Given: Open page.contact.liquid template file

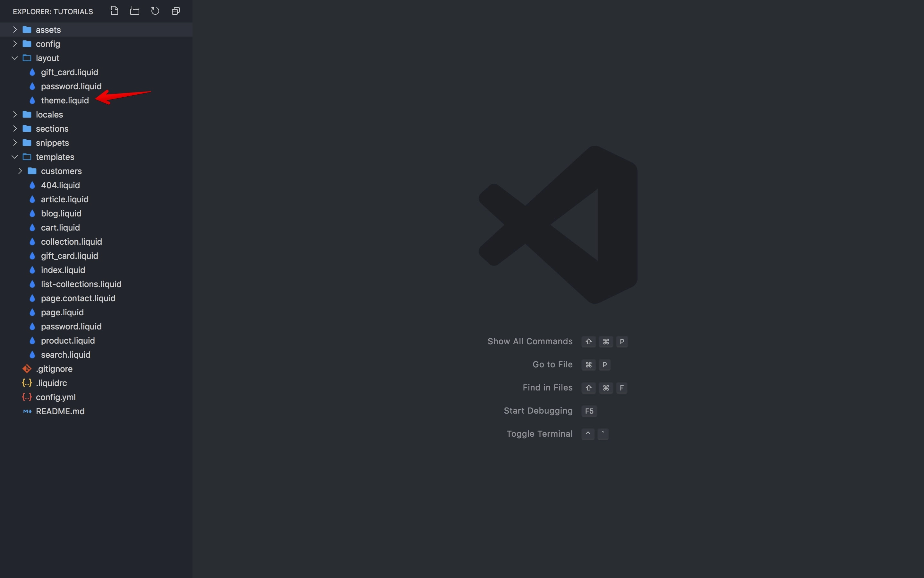Looking at the screenshot, I should pos(78,298).
